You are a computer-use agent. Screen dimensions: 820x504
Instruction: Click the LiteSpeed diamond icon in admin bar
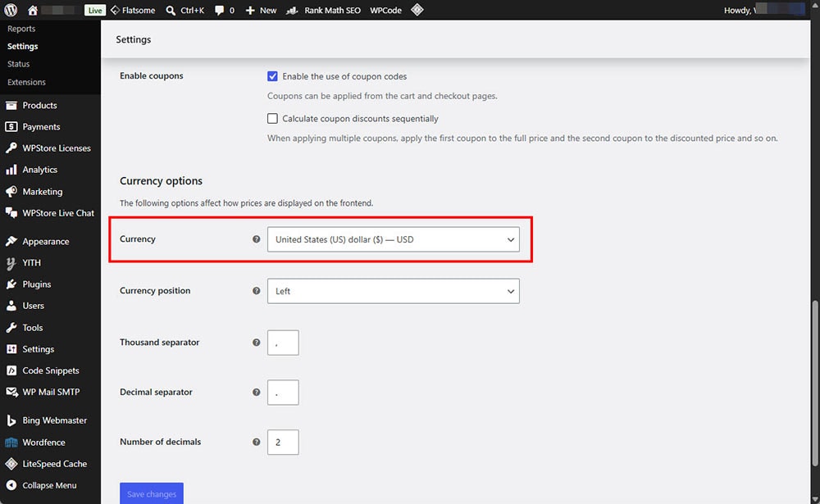[x=417, y=10]
